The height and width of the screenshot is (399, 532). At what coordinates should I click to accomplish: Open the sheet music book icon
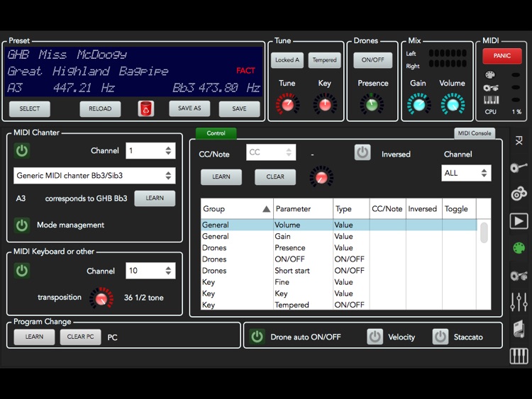[x=519, y=329]
